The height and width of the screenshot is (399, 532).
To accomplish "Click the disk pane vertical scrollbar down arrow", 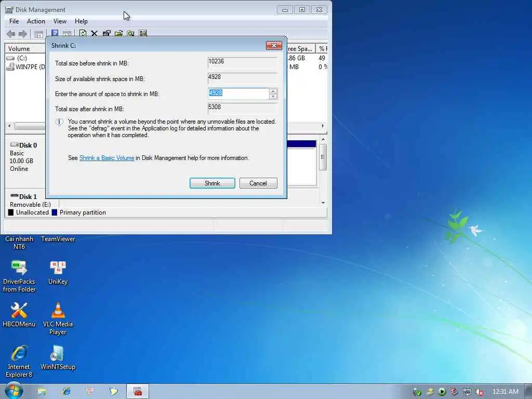I will point(323,203).
